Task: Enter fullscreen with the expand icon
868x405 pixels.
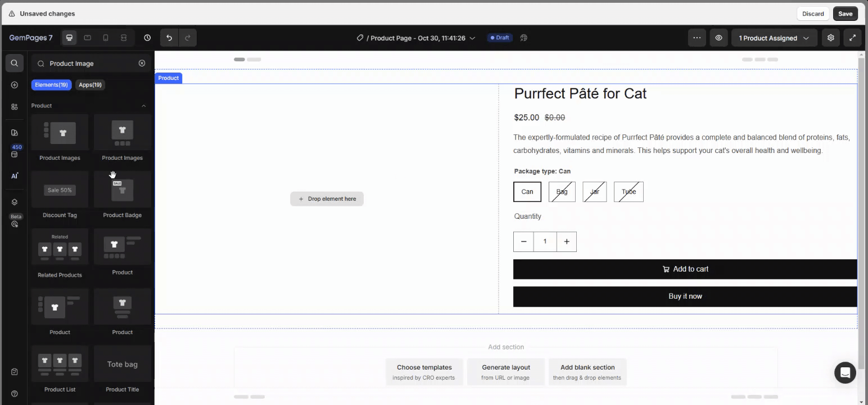Action: 853,38
